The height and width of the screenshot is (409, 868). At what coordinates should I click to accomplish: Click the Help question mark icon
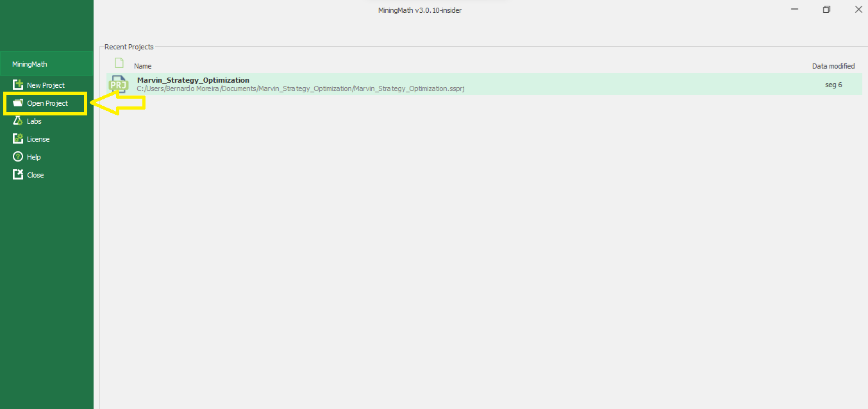tap(18, 157)
